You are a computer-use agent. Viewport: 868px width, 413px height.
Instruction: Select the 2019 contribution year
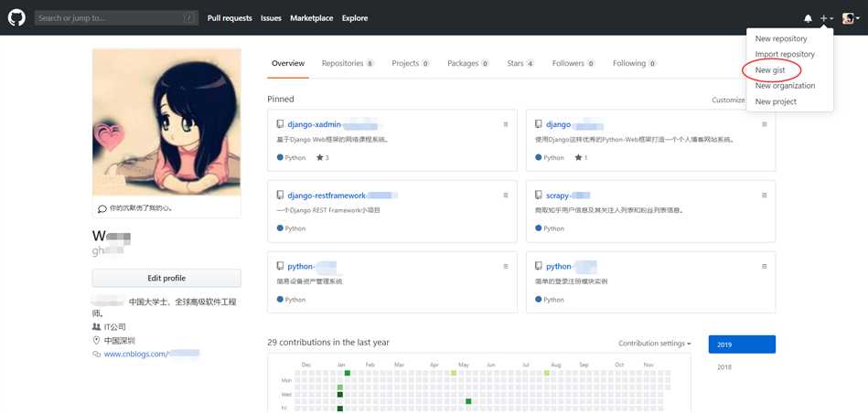(742, 344)
